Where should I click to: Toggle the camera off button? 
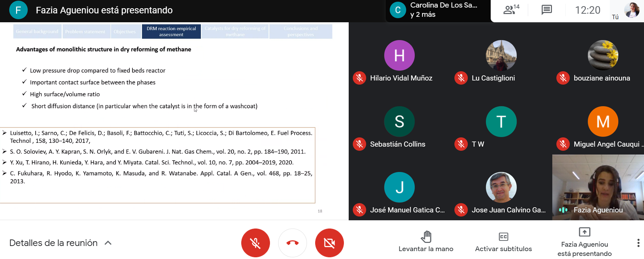coord(330,243)
